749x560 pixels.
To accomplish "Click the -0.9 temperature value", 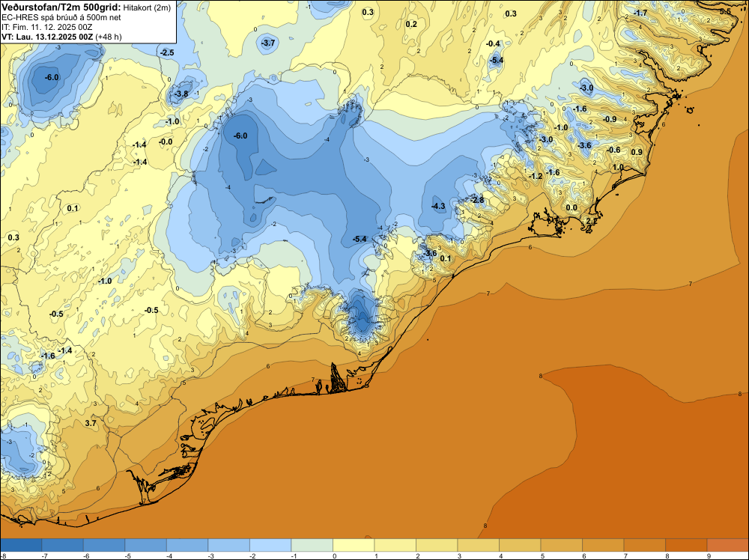I will point(610,119).
